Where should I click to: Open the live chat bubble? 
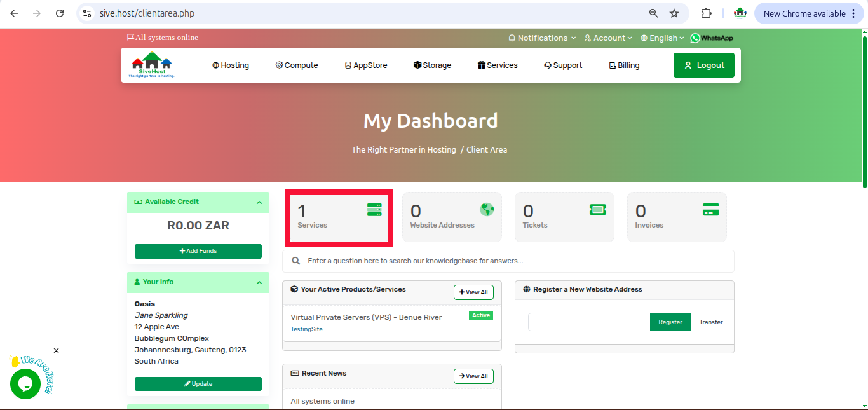tap(25, 384)
